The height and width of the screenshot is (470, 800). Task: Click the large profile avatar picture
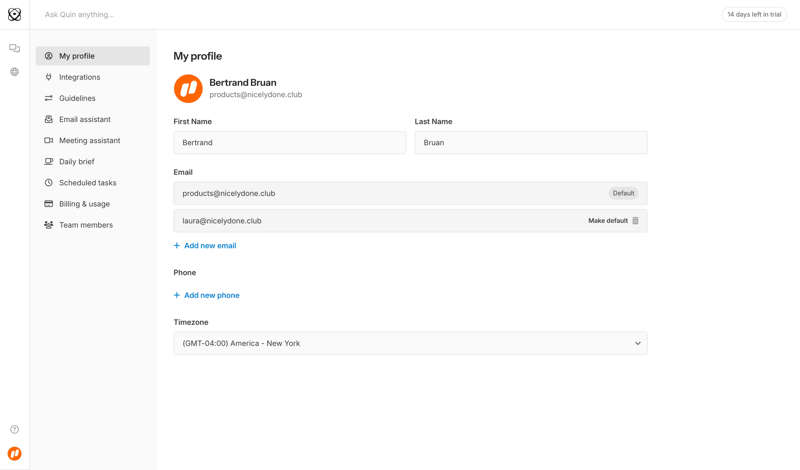click(188, 88)
